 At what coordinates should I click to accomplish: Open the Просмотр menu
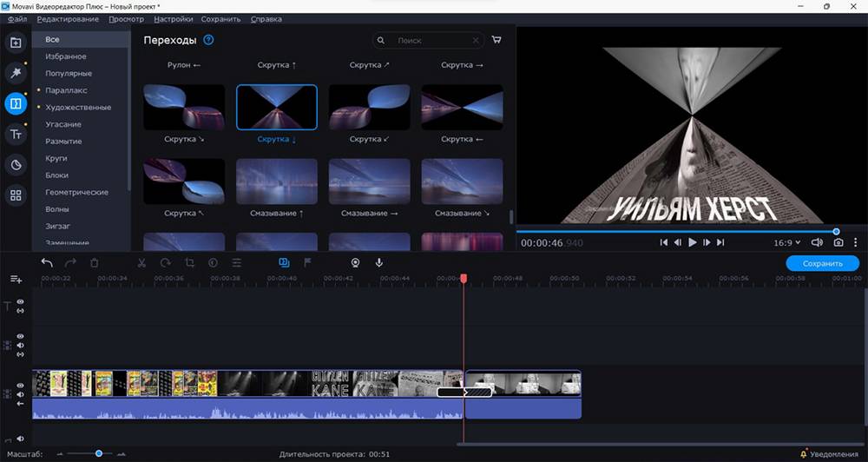coord(126,19)
